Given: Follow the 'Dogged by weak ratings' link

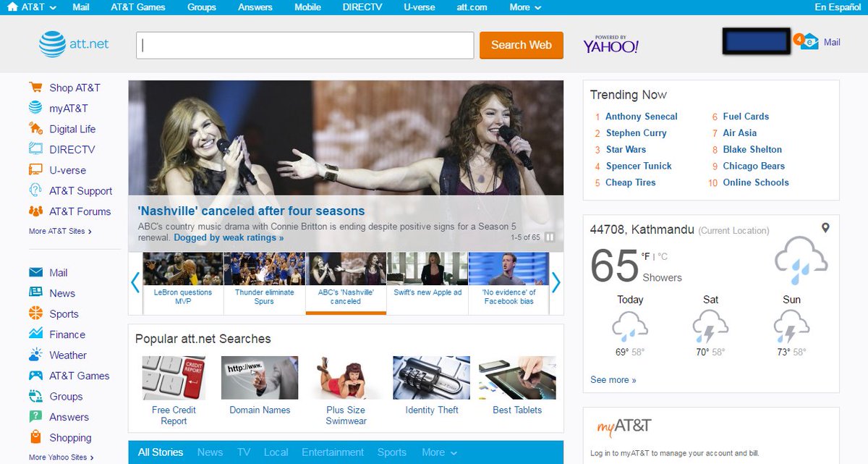Looking at the screenshot, I should (x=229, y=237).
